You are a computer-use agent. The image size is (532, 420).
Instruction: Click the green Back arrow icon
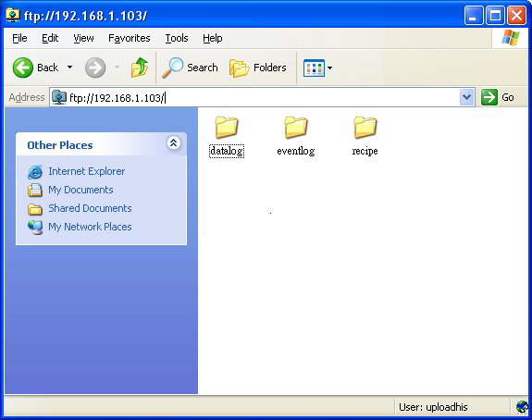point(23,68)
